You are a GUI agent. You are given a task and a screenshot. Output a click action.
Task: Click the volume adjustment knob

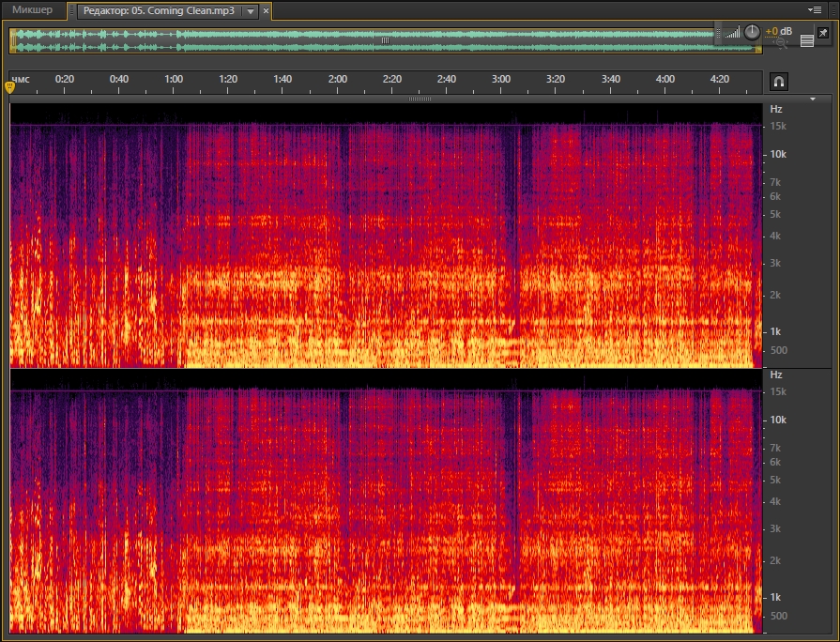click(x=753, y=31)
